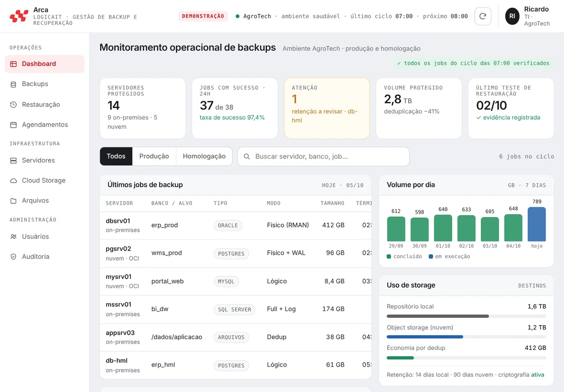Click the Cloud Storage cloud icon
The width and height of the screenshot is (564, 392).
click(x=13, y=181)
